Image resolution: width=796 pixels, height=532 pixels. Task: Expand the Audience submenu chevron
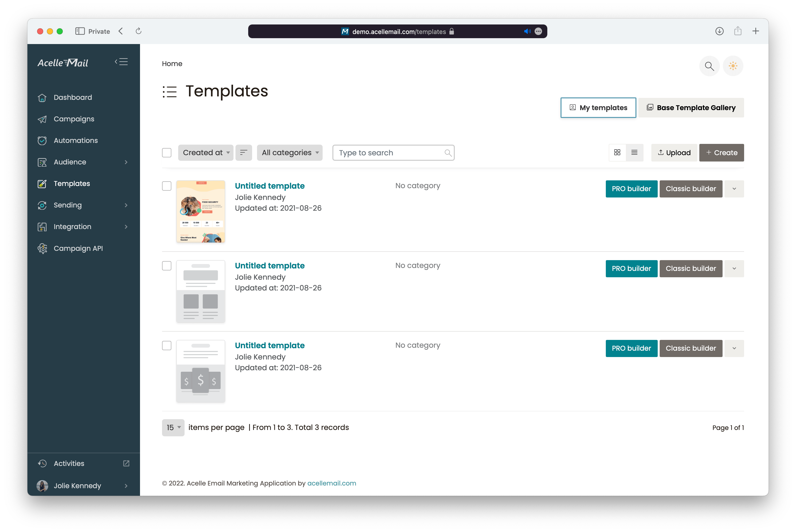click(x=126, y=162)
